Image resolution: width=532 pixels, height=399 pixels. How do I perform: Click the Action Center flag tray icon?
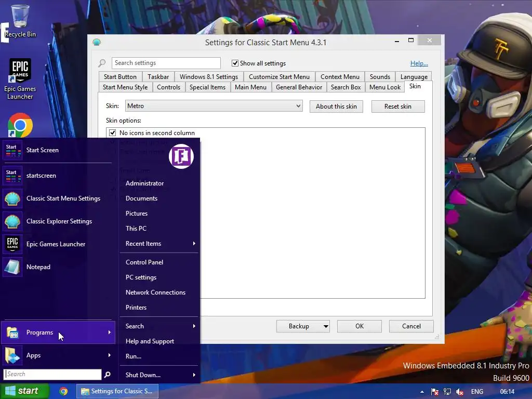click(x=434, y=392)
